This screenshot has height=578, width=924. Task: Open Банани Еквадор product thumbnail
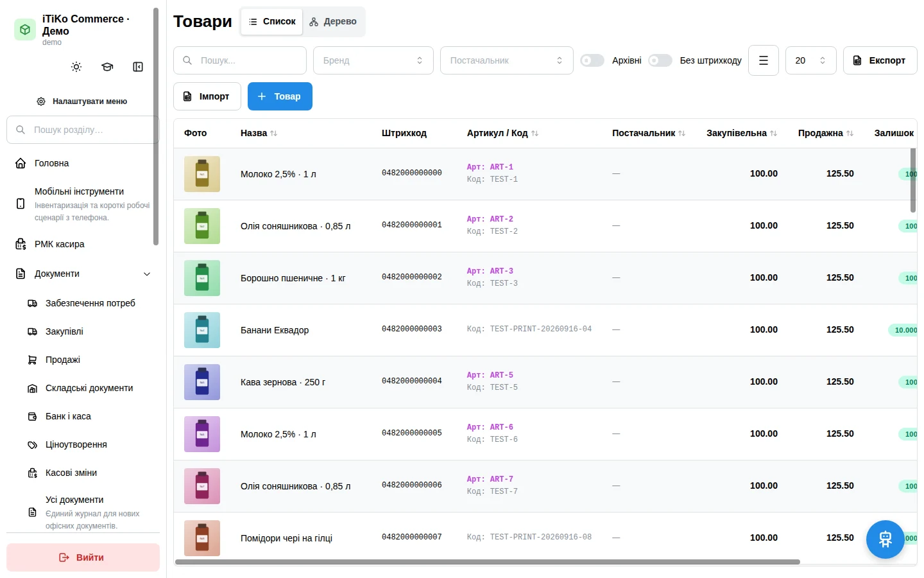coord(202,330)
